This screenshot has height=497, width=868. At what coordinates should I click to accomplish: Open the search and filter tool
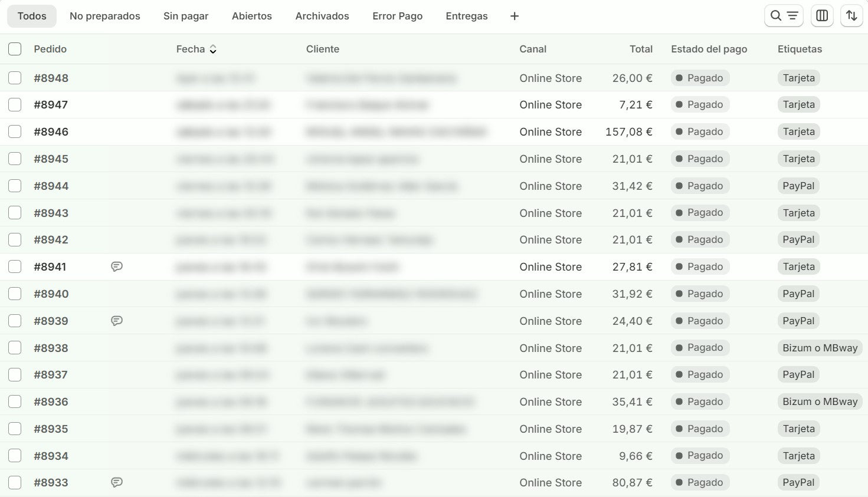coord(784,16)
